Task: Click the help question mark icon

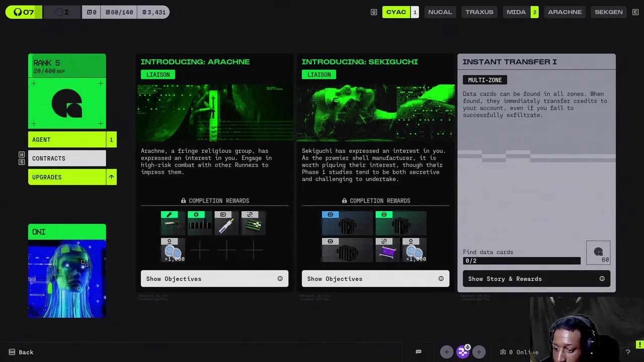Action: (627, 352)
